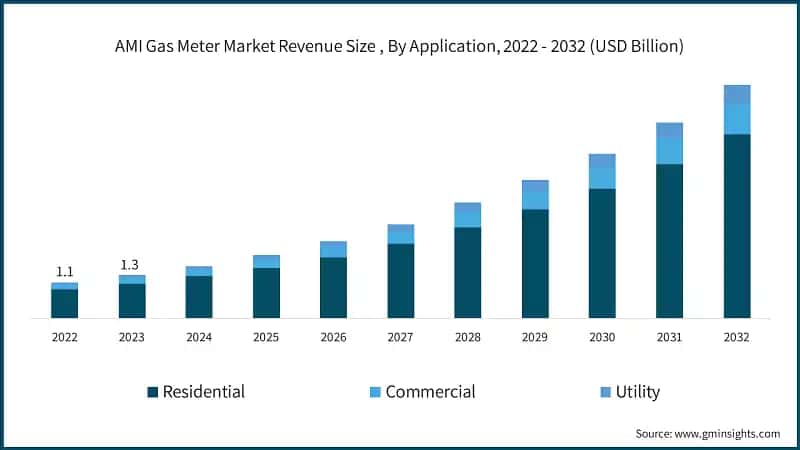This screenshot has height=450, width=800.
Task: Select the Residential legend label
Action: pyautogui.click(x=204, y=392)
